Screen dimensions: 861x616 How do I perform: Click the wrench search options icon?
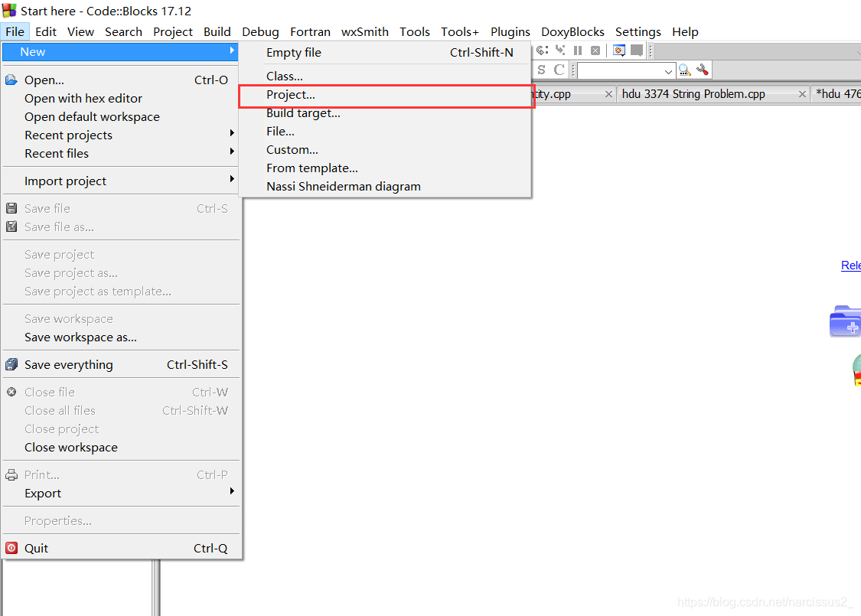703,70
